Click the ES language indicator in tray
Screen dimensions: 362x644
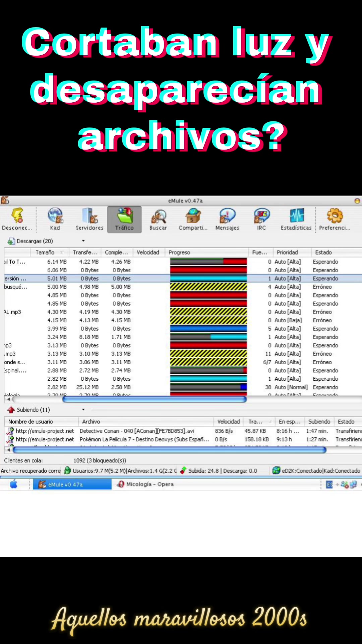pos(329,484)
